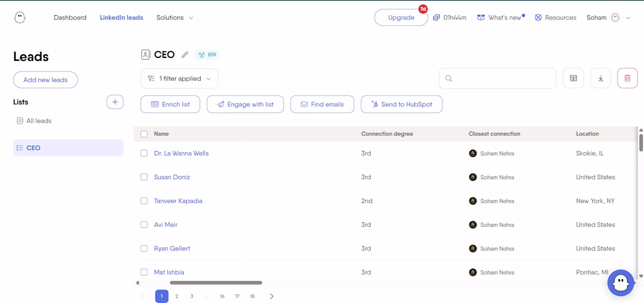Click current page 1 button
Viewport: 644px width, 303px height.
[x=162, y=296]
